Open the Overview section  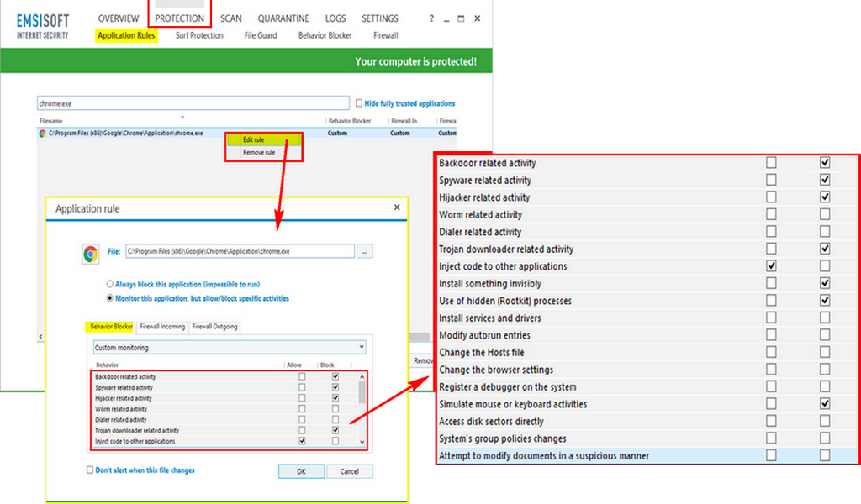tap(118, 18)
